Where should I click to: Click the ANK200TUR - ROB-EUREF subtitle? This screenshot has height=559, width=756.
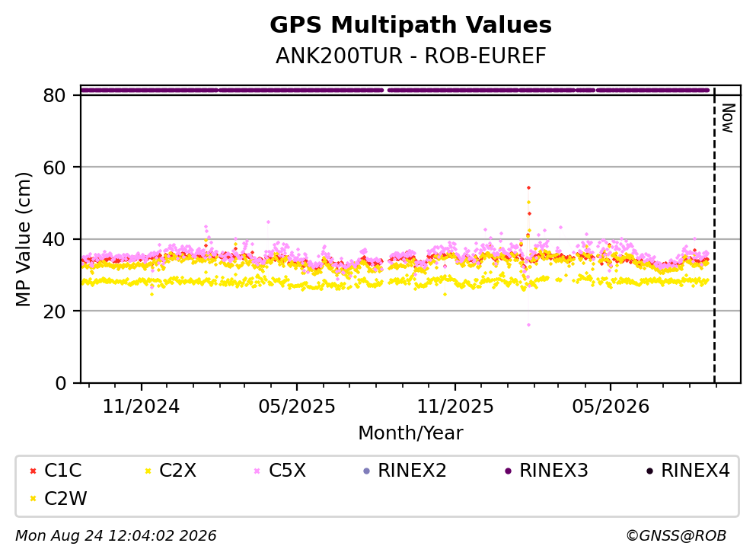tap(411, 56)
